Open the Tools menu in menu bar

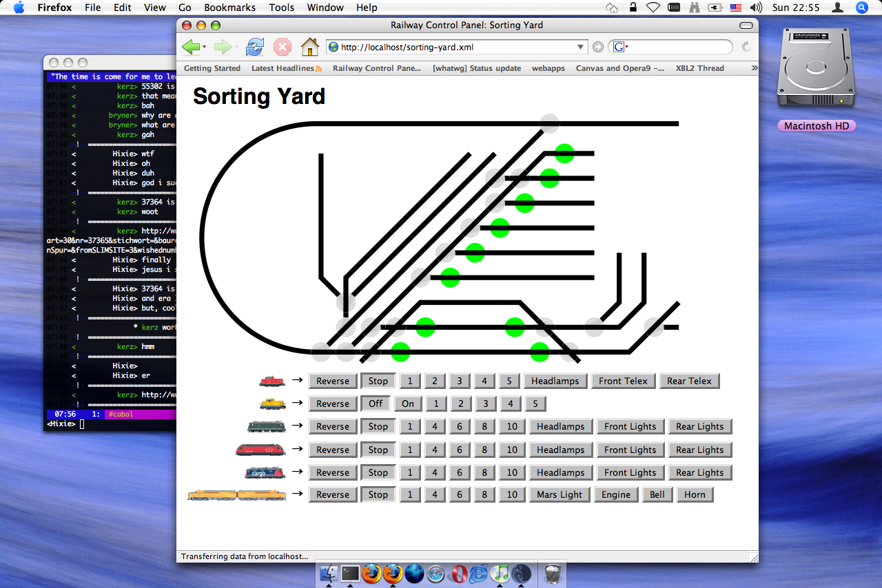click(x=281, y=8)
